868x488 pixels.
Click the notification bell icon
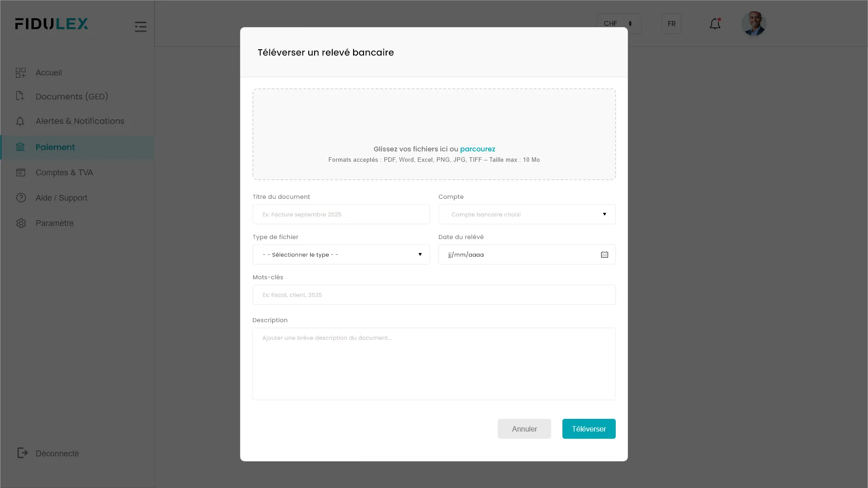pyautogui.click(x=715, y=24)
